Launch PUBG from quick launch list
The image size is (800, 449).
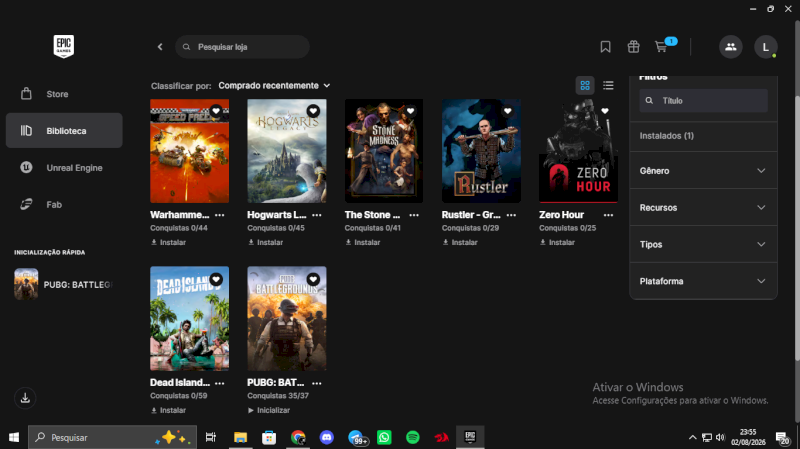click(x=64, y=284)
